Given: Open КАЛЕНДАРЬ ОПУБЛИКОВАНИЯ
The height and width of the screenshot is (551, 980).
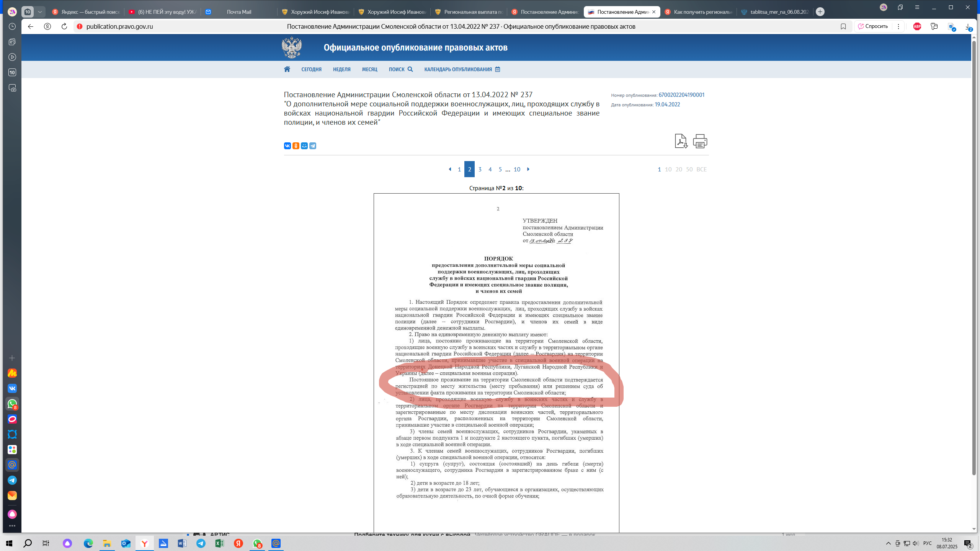Looking at the screenshot, I should click(x=462, y=69).
